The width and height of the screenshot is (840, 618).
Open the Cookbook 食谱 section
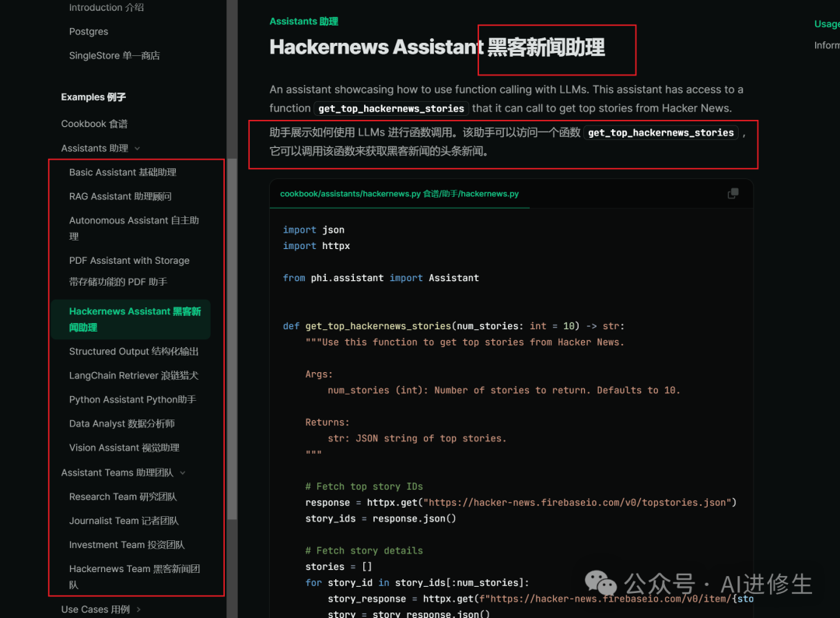[94, 124]
